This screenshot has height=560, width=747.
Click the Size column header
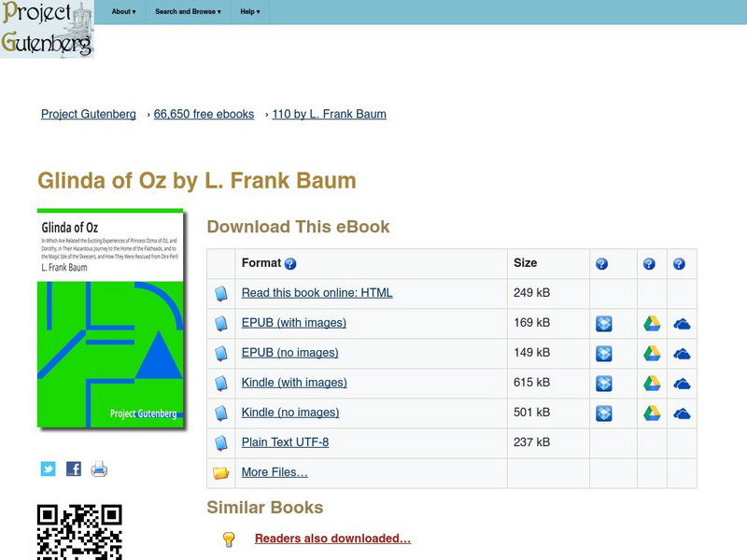[x=548, y=263]
